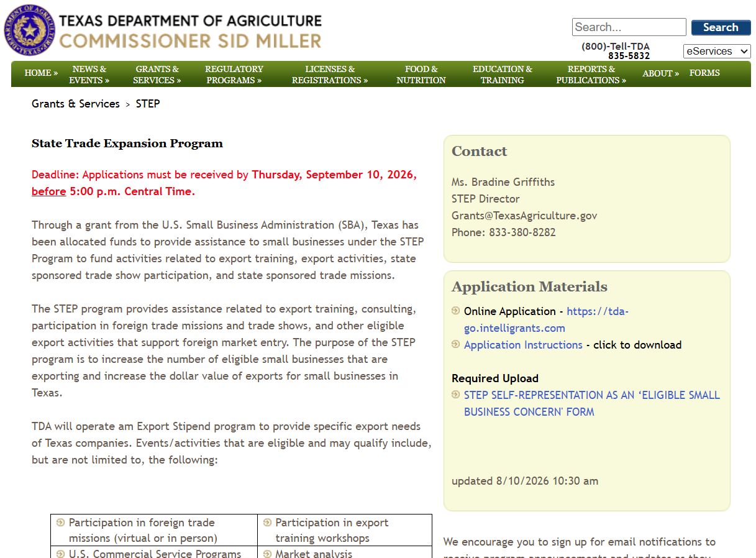Click the table cell 'Market analysis'

[345, 552]
